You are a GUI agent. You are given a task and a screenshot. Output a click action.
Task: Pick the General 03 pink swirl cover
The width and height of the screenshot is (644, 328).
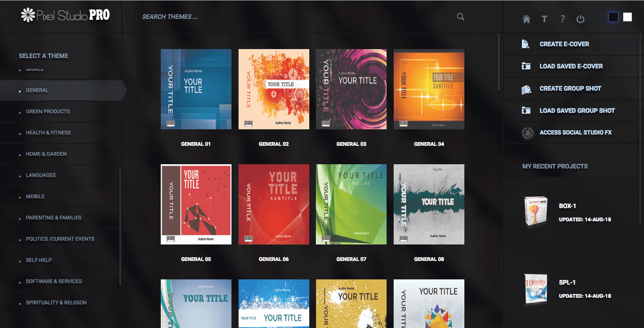(x=351, y=89)
